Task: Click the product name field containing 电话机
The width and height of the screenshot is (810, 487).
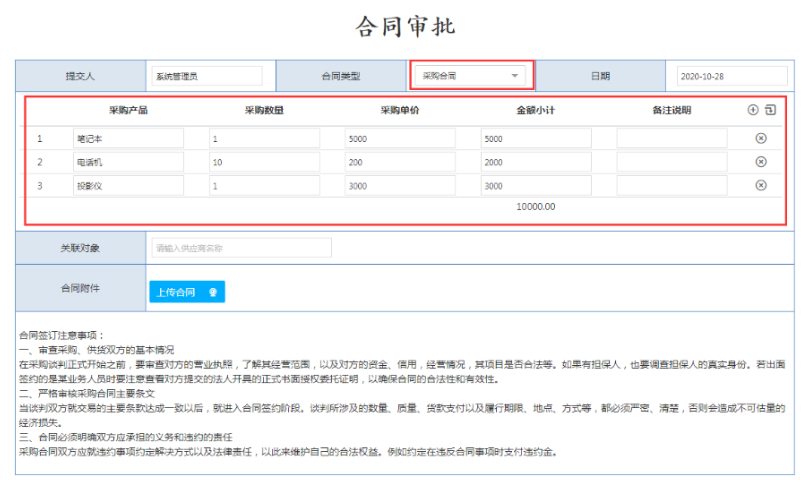Action: pos(127,162)
